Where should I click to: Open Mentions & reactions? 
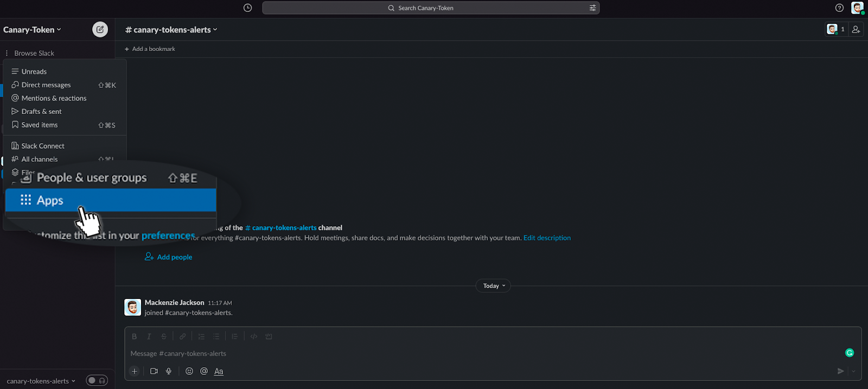tap(65, 98)
